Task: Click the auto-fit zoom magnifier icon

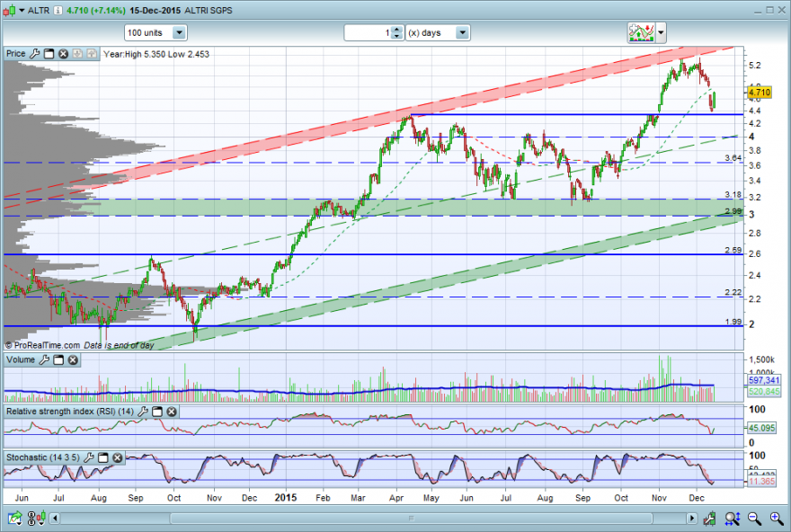Action: [733, 518]
